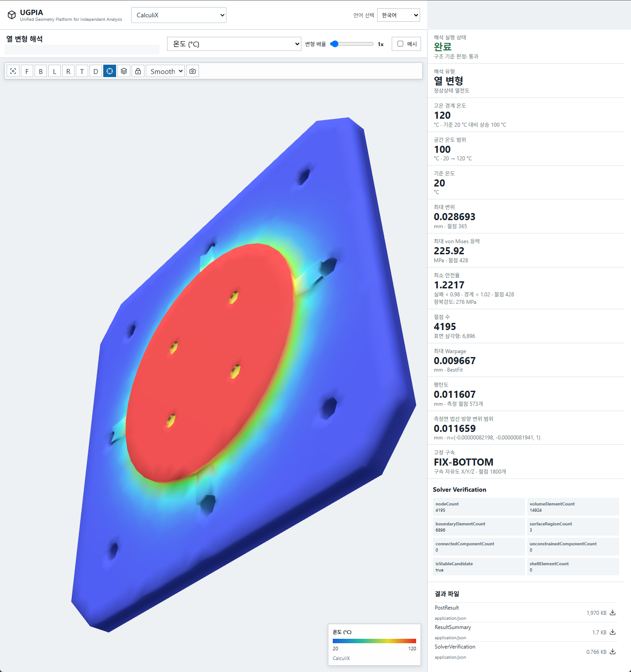This screenshot has width=631, height=672.
Task: Open the 온도 (°C) result field dropdown
Action: (x=234, y=44)
